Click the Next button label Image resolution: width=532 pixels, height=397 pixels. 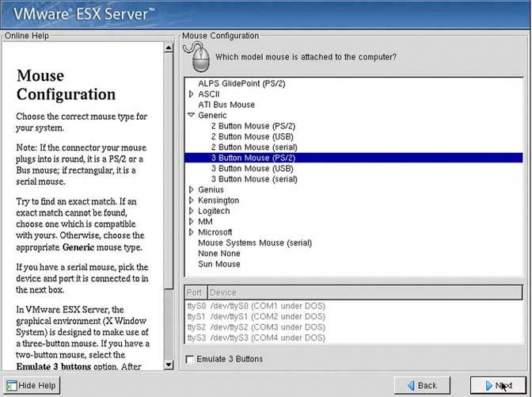503,386
